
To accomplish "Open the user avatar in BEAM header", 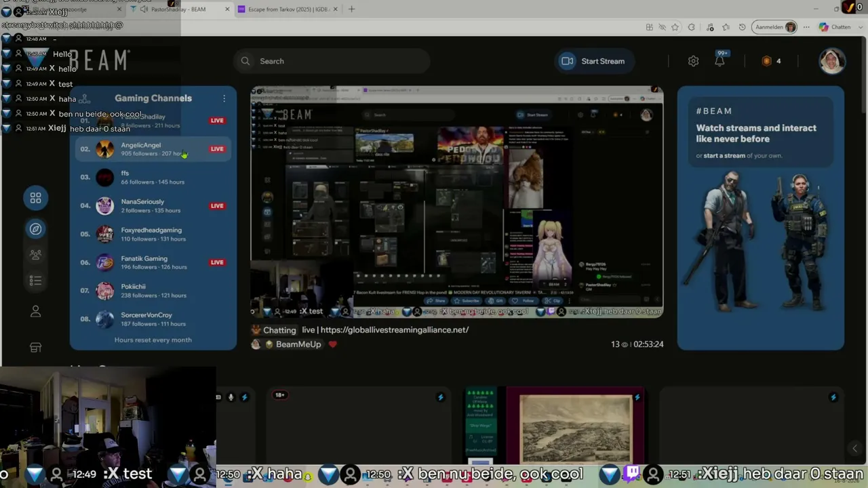I will 832,61.
